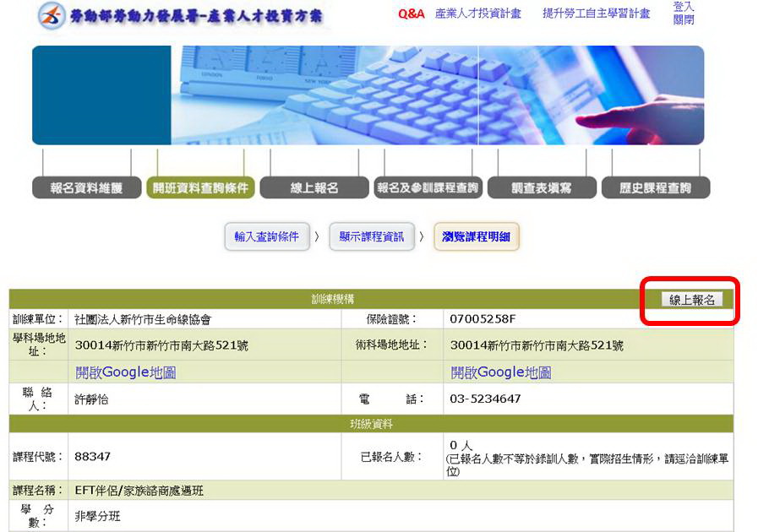The image size is (758, 532).
Task: Click the site title 勞動部勞動力發展署-產業人才投資方案
Action: pos(196,15)
